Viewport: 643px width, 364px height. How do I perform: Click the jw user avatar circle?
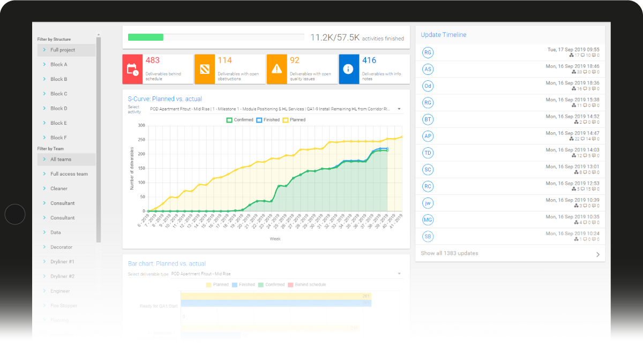[x=428, y=203]
